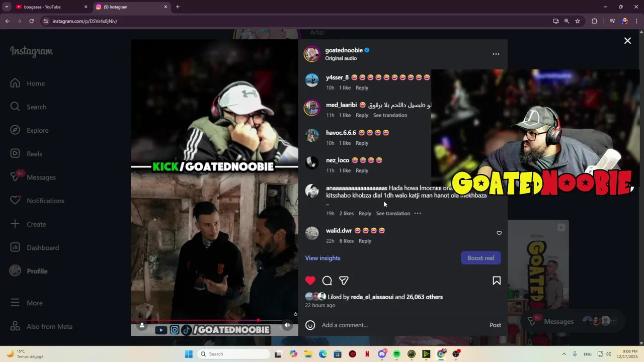Bookmark page with star icon
The height and width of the screenshot is (362, 644).
(x=578, y=21)
